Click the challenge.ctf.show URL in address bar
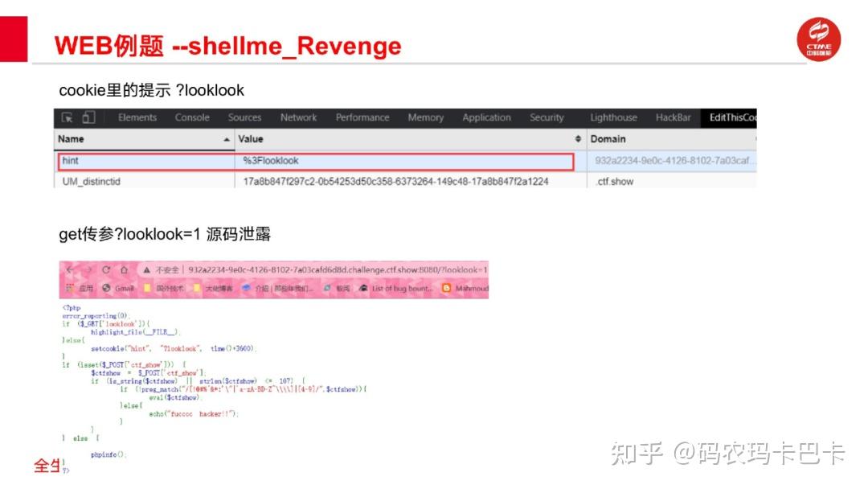This screenshot has width=868, height=489. [338, 269]
